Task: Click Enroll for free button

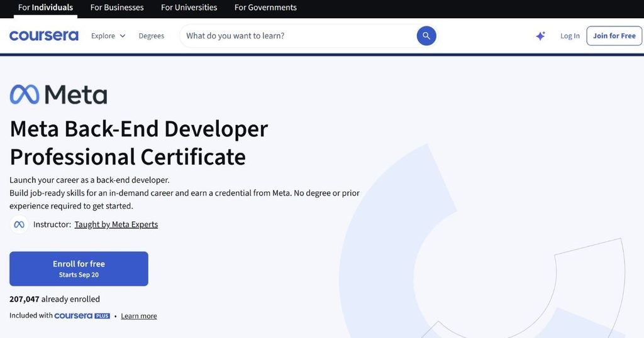Action: coord(79,269)
